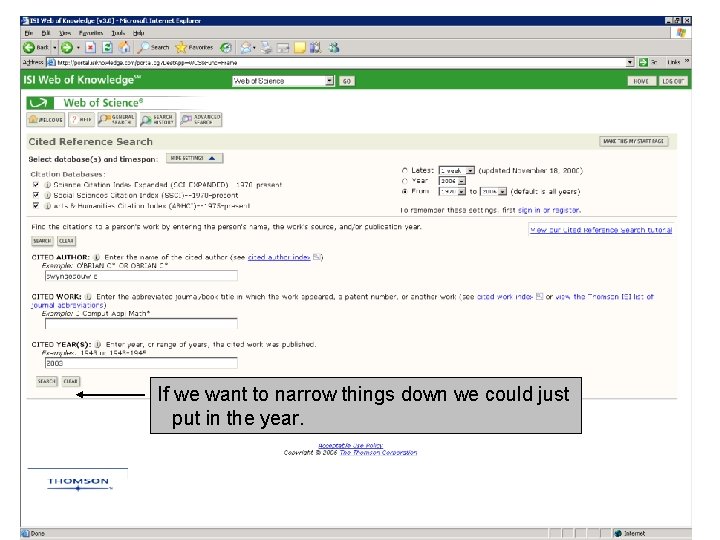This screenshot has height=540, width=720.
Task: Click info icon next to Science Citation Index
Action: coord(47,185)
